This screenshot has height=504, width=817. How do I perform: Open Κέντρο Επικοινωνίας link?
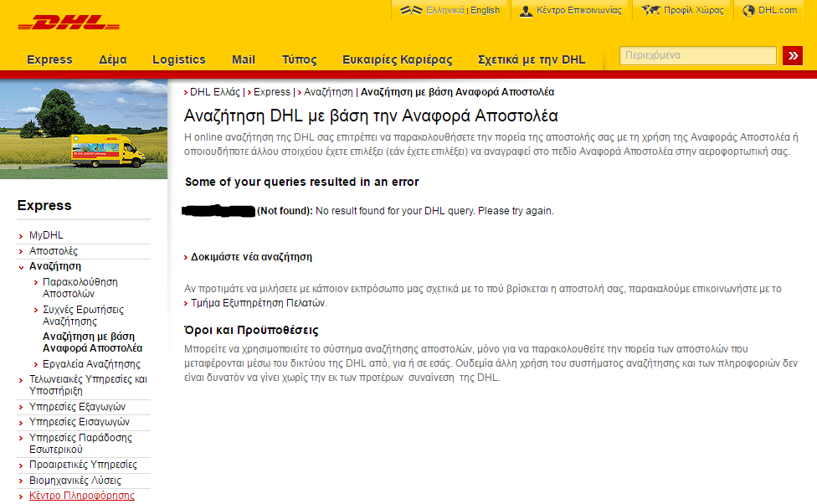pyautogui.click(x=579, y=10)
